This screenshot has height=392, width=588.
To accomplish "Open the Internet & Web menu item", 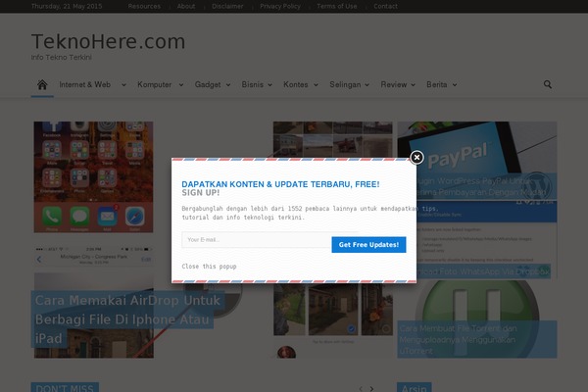I will click(x=84, y=85).
